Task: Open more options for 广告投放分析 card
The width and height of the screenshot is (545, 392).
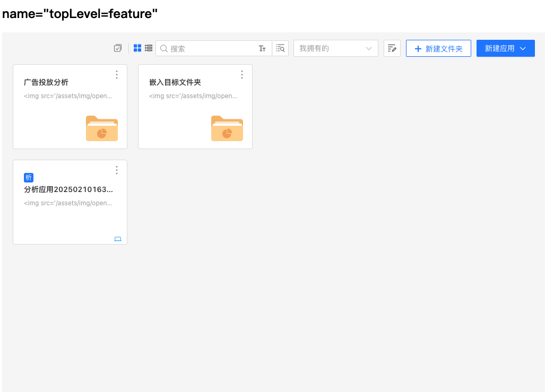Action: pyautogui.click(x=117, y=75)
